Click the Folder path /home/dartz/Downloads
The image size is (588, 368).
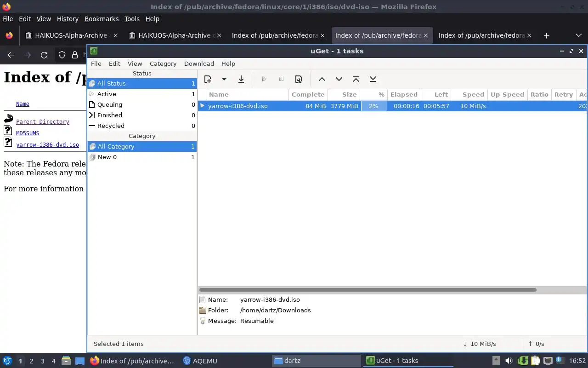275,310
